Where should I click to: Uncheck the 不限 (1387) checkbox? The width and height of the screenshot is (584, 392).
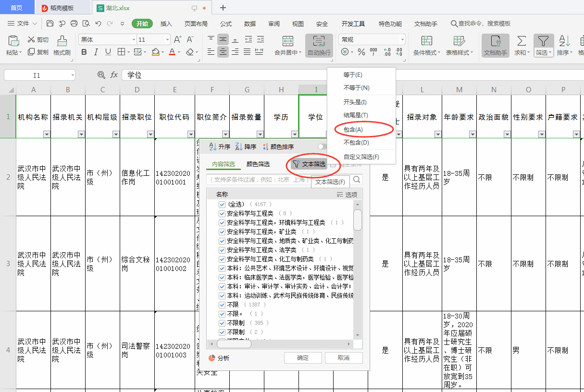[222, 305]
